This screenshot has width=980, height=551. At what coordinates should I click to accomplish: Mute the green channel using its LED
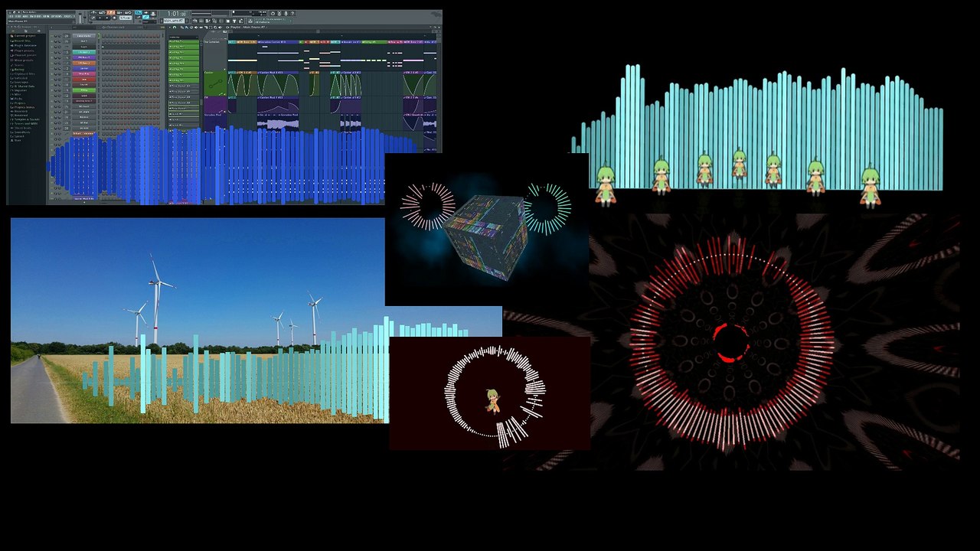point(52,90)
